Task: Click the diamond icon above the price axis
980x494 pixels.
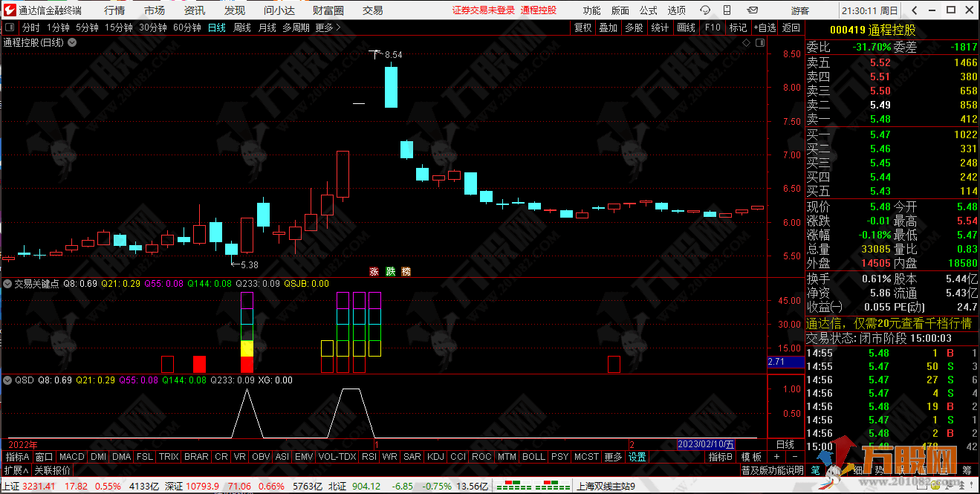Action: coord(746,42)
